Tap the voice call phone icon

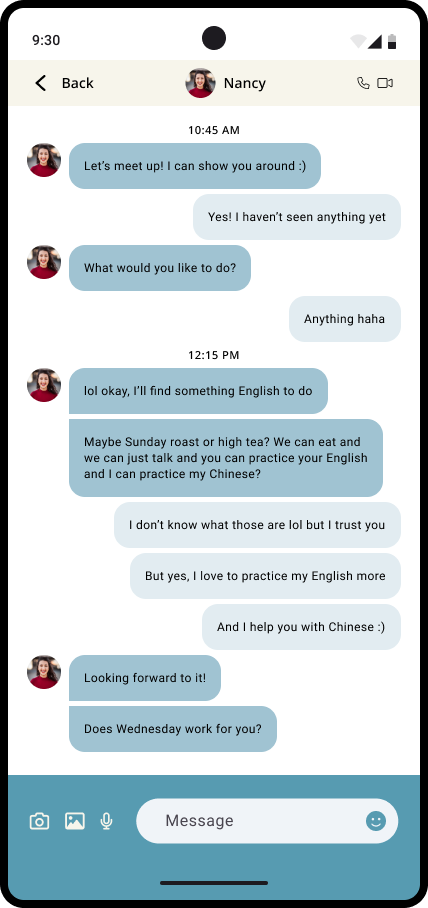click(363, 83)
